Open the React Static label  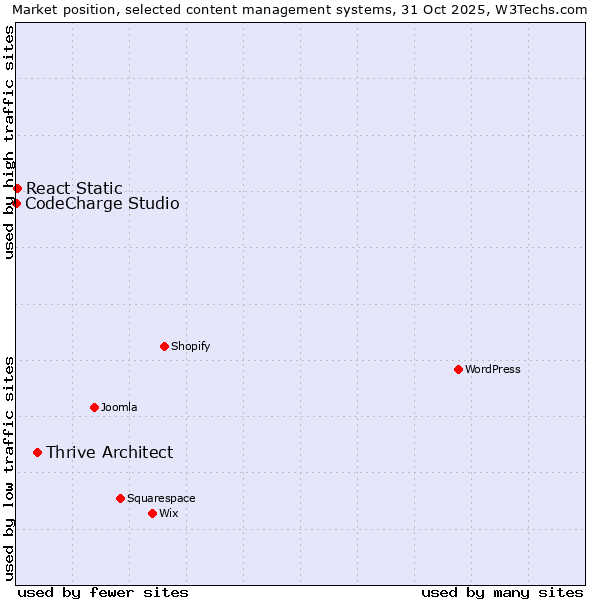pos(74,188)
